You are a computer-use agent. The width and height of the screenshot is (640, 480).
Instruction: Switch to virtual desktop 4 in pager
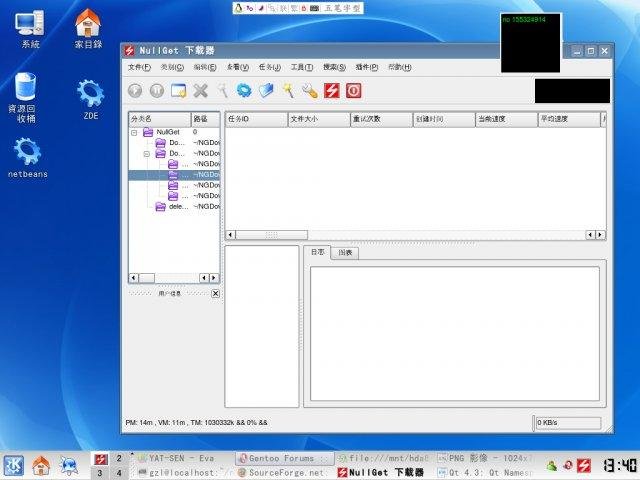point(119,473)
